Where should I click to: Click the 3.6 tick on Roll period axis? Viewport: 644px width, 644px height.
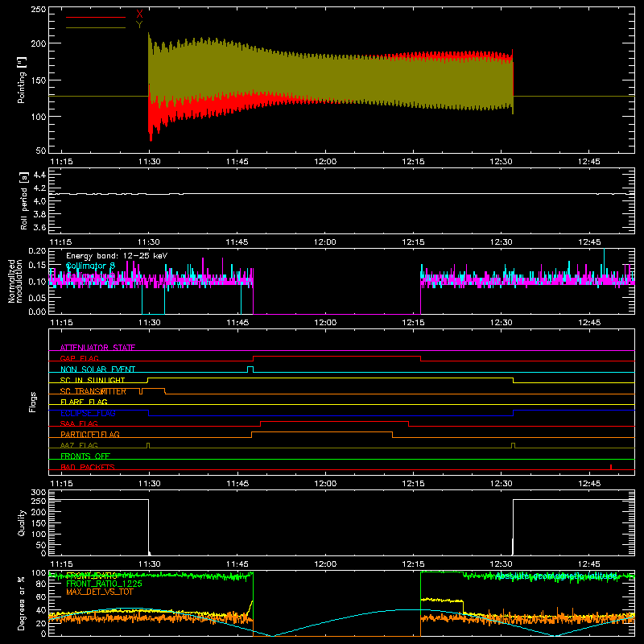[39, 227]
